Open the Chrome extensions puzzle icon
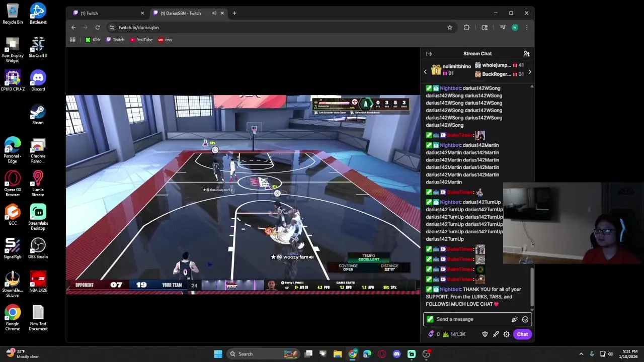Screen dimensions: 644x362 tap(467, 28)
